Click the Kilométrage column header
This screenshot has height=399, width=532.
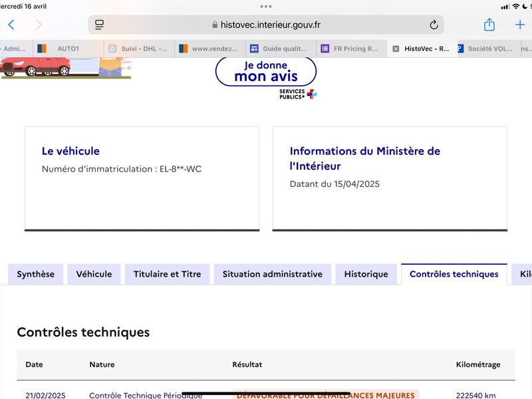[478, 364]
